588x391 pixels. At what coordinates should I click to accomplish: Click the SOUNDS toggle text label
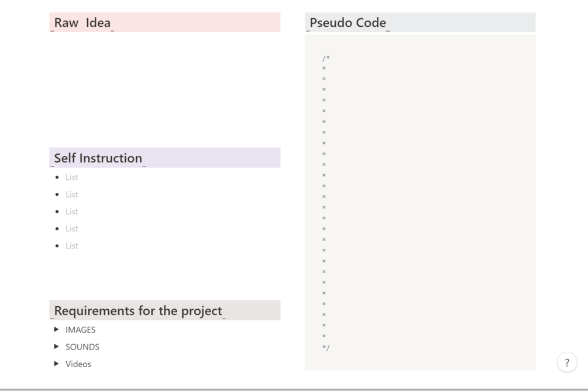point(82,347)
